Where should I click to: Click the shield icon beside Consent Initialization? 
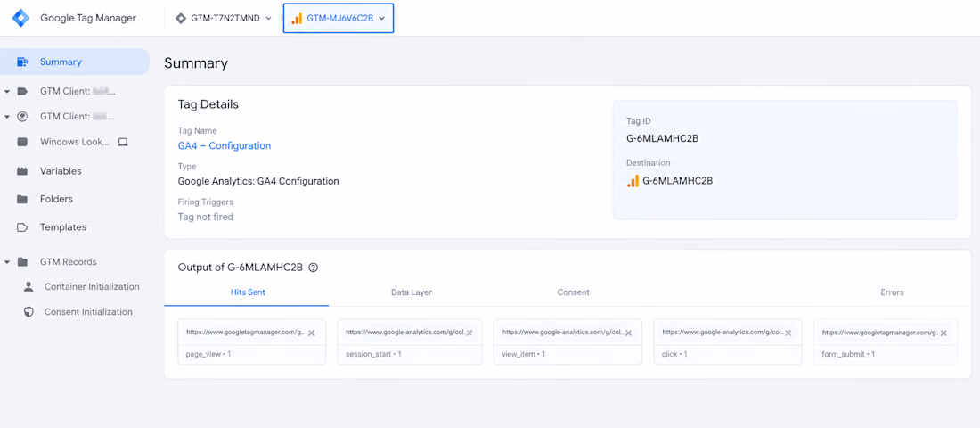(x=29, y=311)
